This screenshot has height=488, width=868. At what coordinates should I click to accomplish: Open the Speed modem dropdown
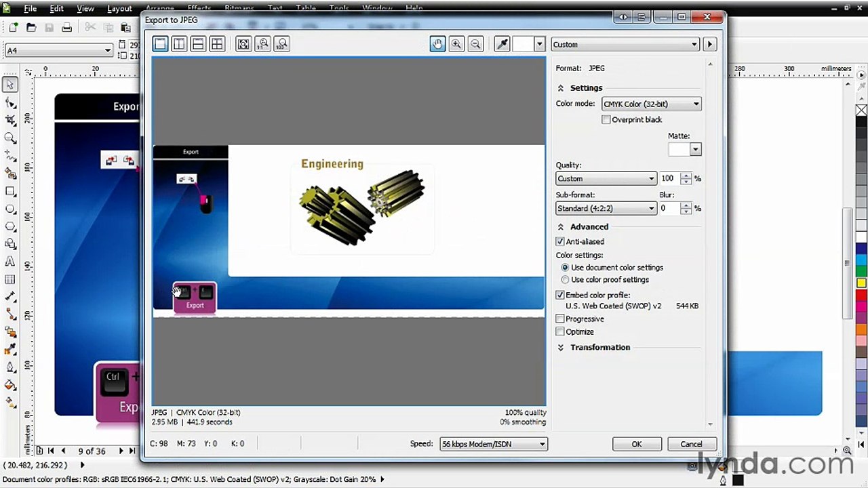click(x=493, y=444)
